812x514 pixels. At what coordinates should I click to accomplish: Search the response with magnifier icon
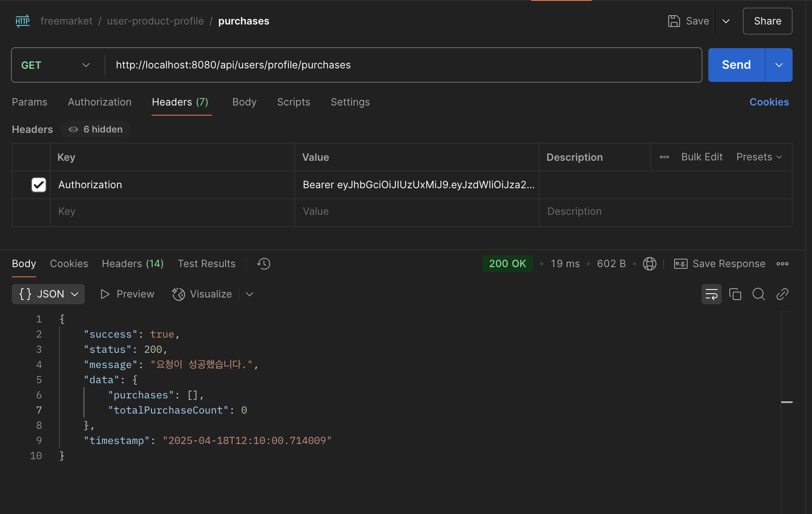tap(758, 294)
